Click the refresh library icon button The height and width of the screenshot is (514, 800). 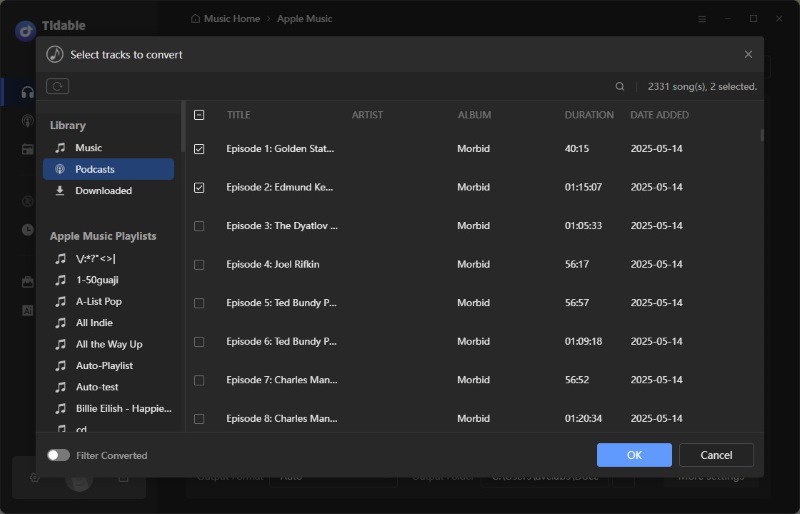pyautogui.click(x=57, y=86)
